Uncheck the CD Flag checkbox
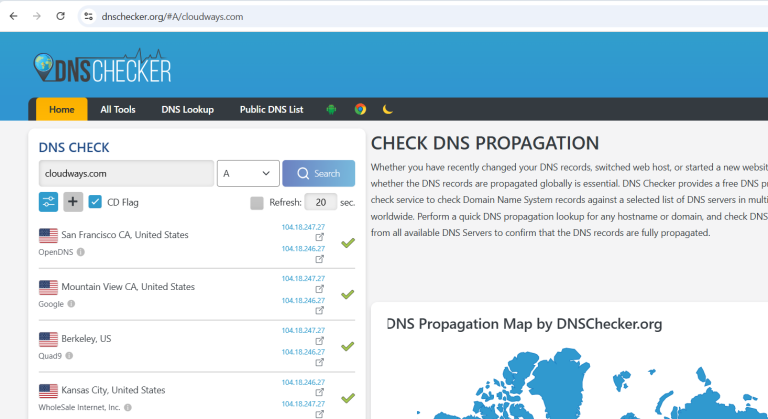 tap(95, 202)
